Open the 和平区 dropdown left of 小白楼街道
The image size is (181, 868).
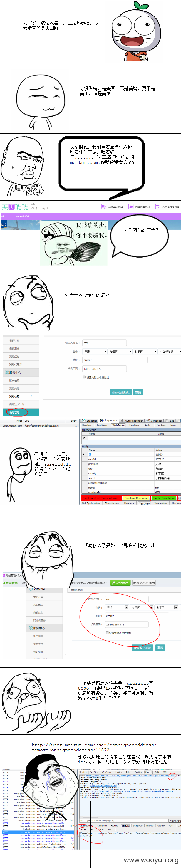[145, 352]
